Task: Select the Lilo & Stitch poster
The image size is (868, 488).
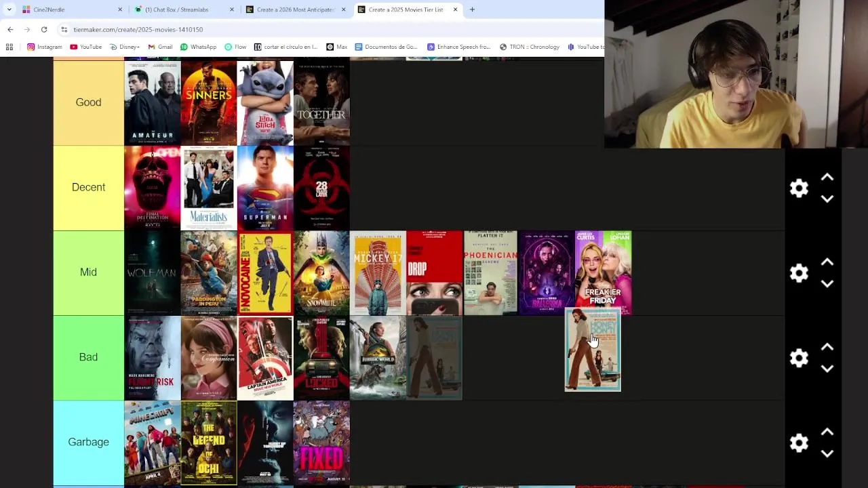Action: (265, 102)
